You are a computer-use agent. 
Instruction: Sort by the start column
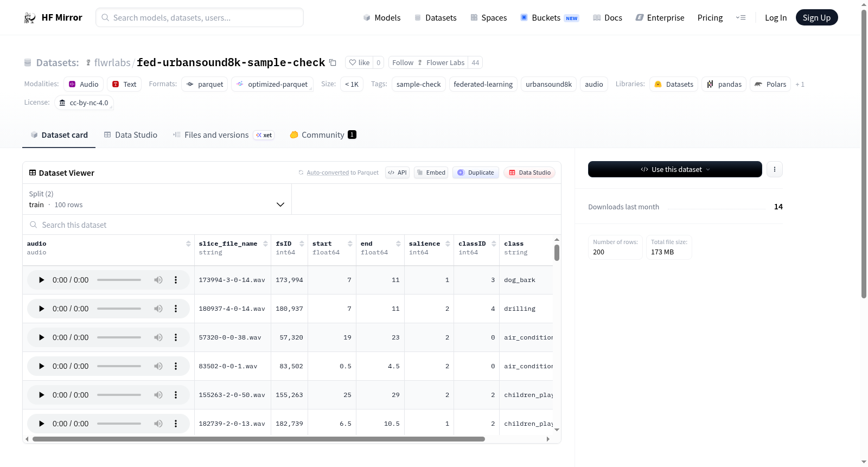pyautogui.click(x=350, y=244)
